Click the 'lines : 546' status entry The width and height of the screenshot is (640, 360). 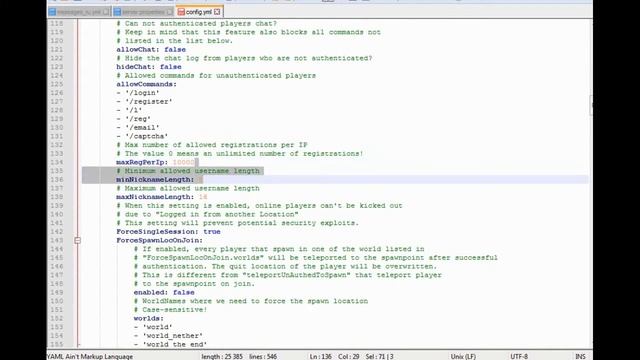pyautogui.click(x=263, y=356)
